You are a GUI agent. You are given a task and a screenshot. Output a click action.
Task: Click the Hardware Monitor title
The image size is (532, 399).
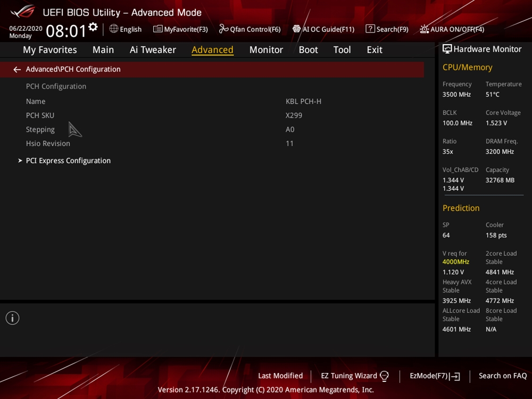pos(487,49)
